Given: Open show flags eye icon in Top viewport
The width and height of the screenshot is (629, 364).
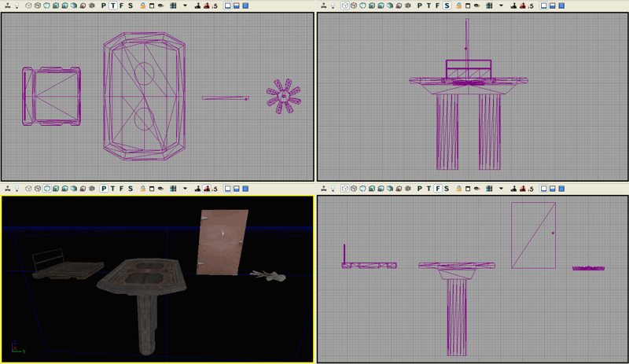Looking at the screenshot, I should [161, 6].
